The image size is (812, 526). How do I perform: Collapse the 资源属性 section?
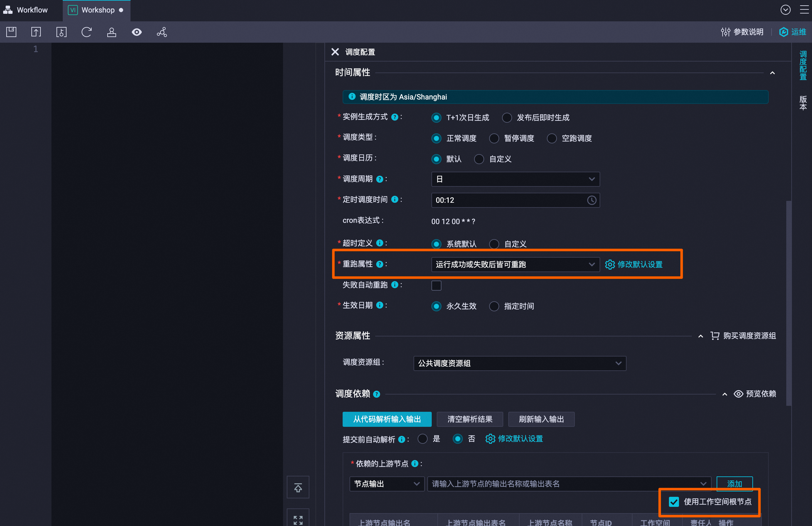[700, 336]
